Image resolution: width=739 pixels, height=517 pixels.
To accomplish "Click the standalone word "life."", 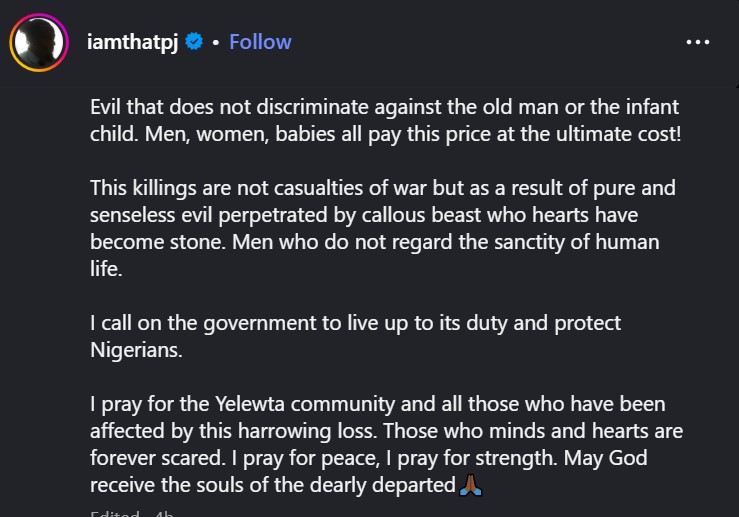I will [107, 269].
